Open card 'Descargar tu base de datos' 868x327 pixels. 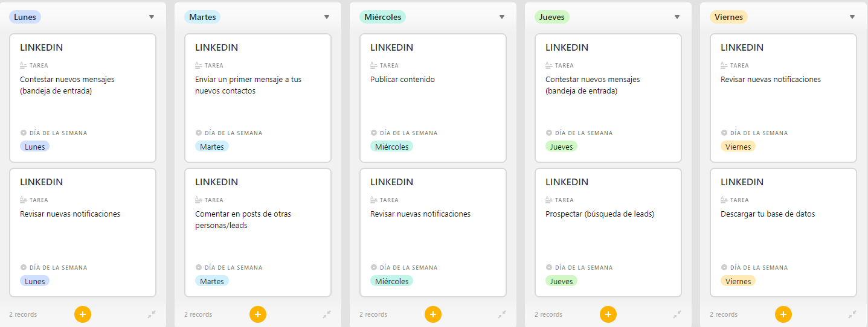click(783, 233)
